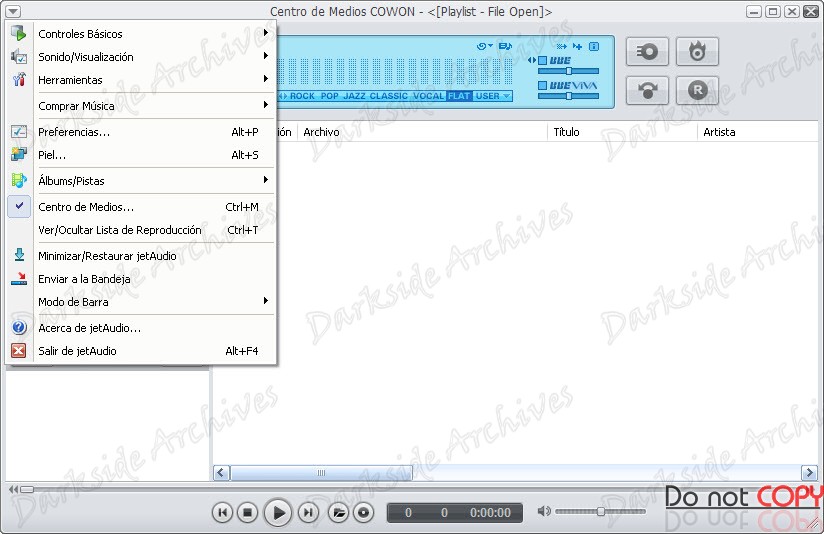Click the disc burning flame button
824x534 pixels.
(x=697, y=52)
